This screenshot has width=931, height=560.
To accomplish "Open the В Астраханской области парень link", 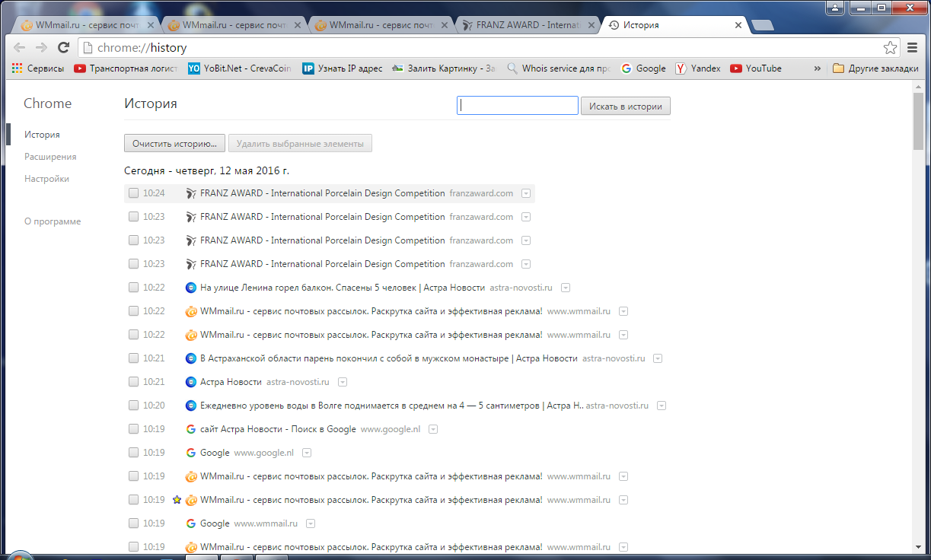I will coord(389,358).
